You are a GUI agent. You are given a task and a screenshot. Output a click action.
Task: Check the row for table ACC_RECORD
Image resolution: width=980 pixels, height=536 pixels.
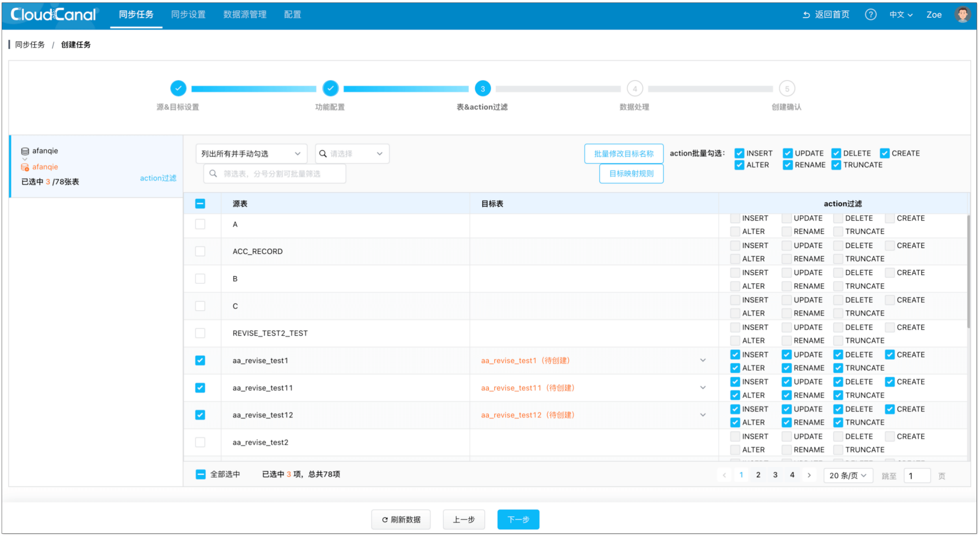click(200, 251)
